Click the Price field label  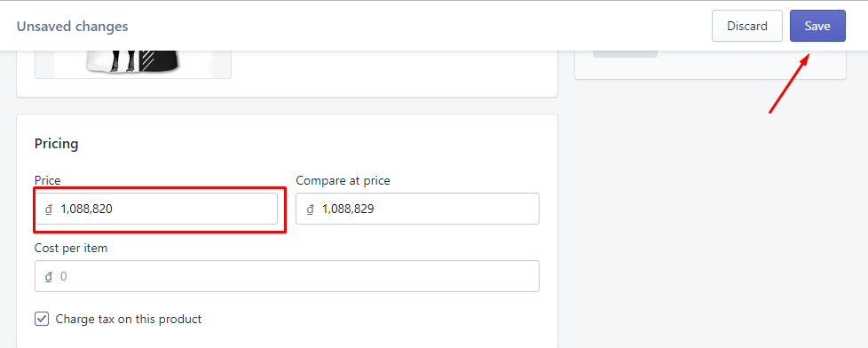(x=48, y=180)
